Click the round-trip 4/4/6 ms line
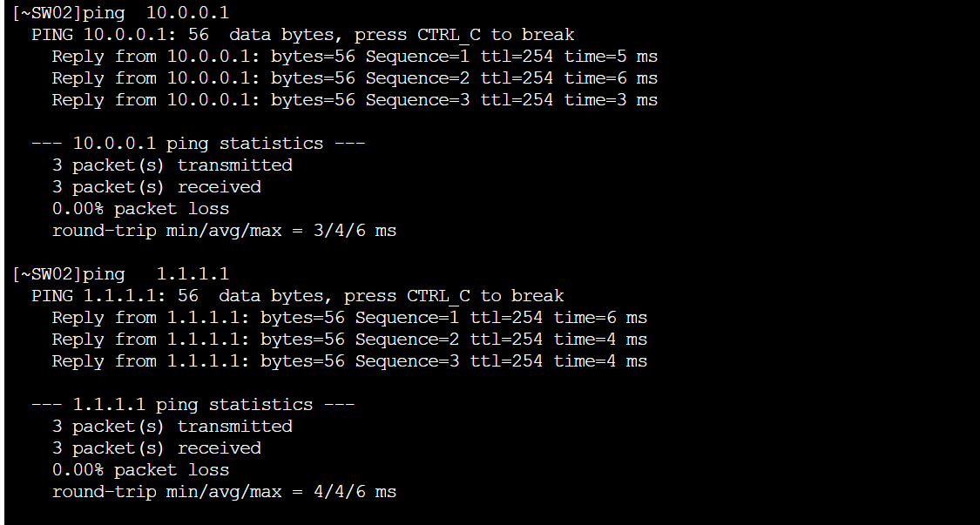The image size is (980, 525). pos(225,493)
